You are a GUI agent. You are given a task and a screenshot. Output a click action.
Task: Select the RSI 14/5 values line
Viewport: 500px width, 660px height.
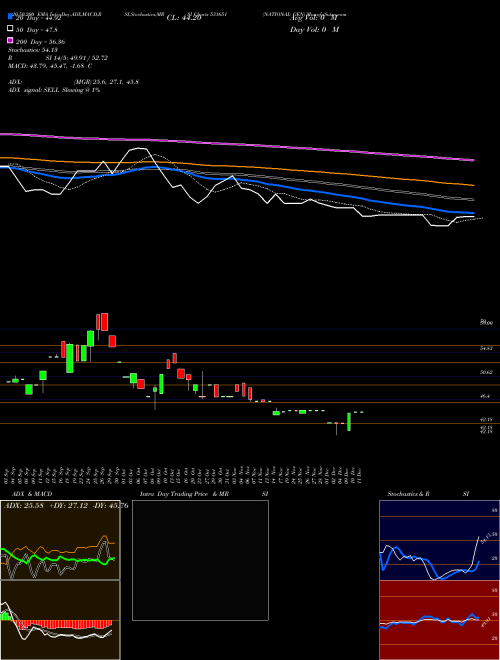tap(58, 58)
